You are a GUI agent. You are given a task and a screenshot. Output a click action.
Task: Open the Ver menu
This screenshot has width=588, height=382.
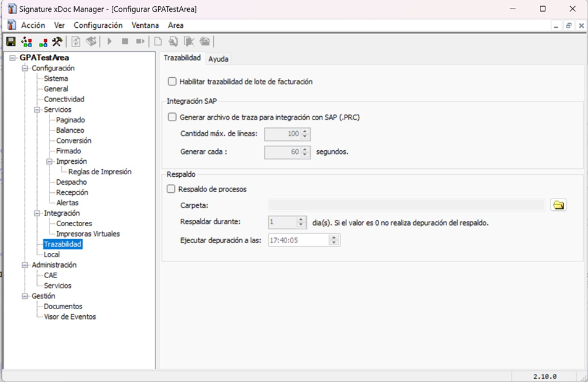(x=59, y=25)
